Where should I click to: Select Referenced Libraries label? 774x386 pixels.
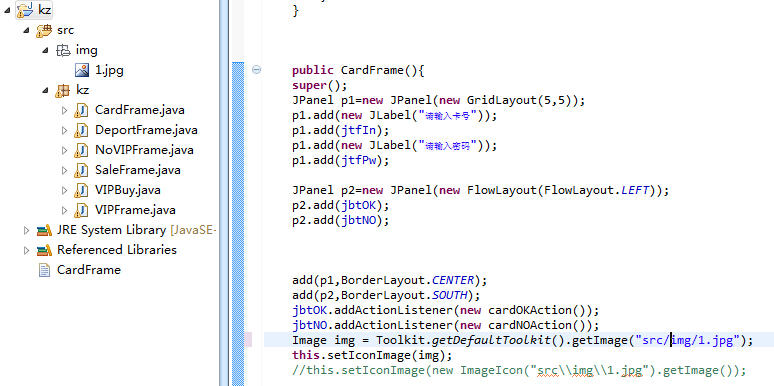116,250
